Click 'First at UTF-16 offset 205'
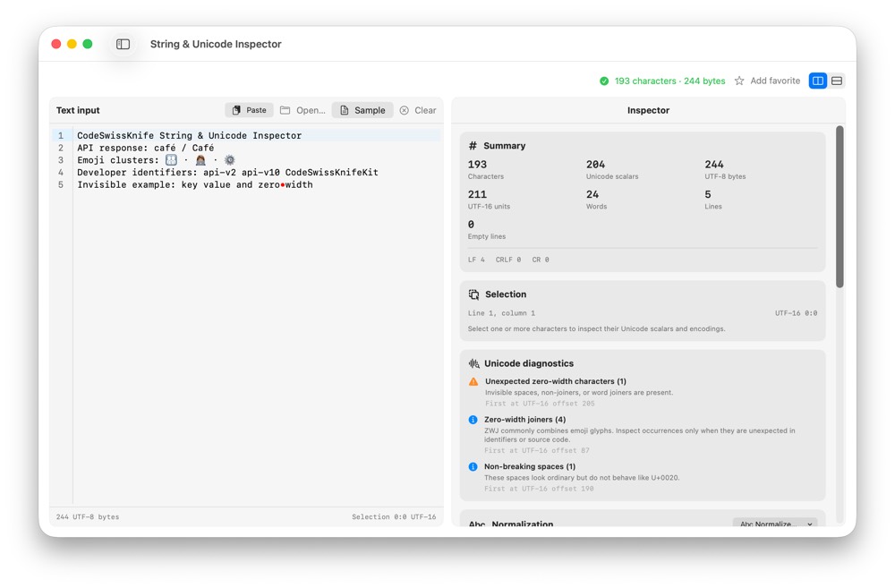895x588 pixels. point(540,404)
